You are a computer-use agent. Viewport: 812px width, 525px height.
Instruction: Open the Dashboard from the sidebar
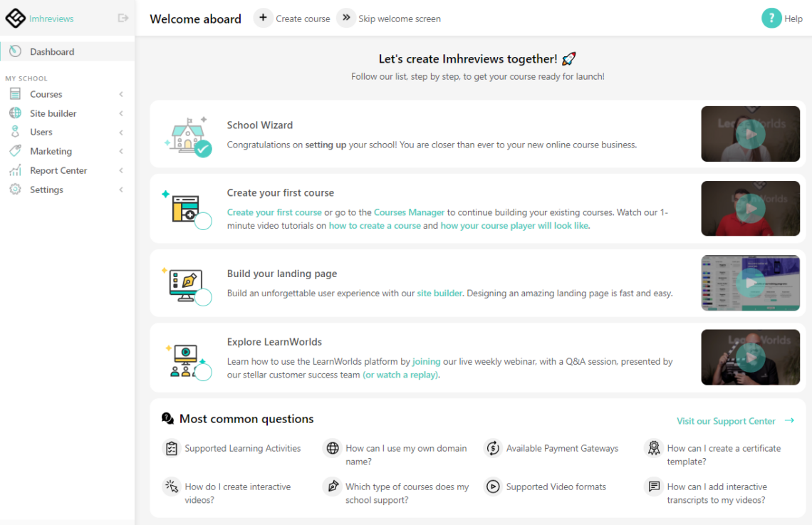51,51
